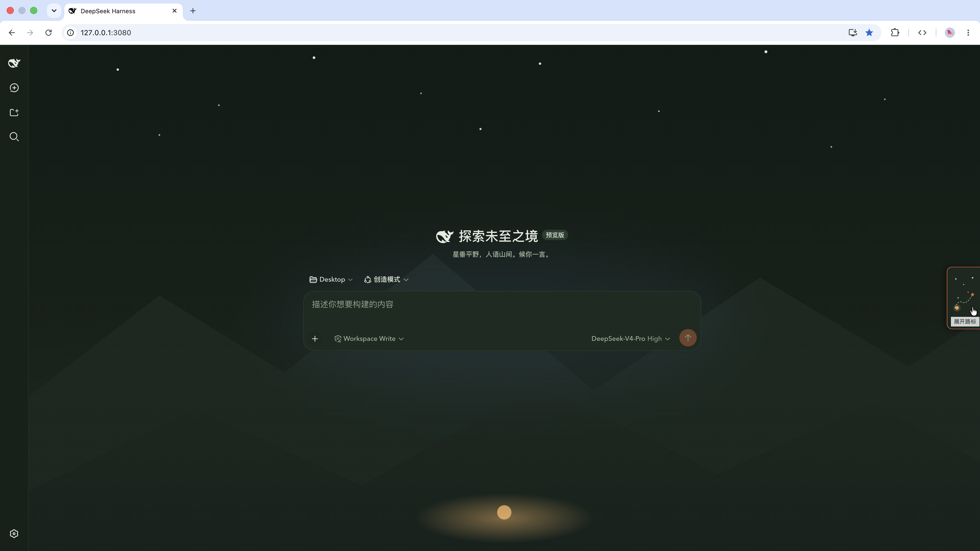Screen dimensions: 980x551
Task: Click the 探索未至之境 heading
Action: tap(498, 236)
